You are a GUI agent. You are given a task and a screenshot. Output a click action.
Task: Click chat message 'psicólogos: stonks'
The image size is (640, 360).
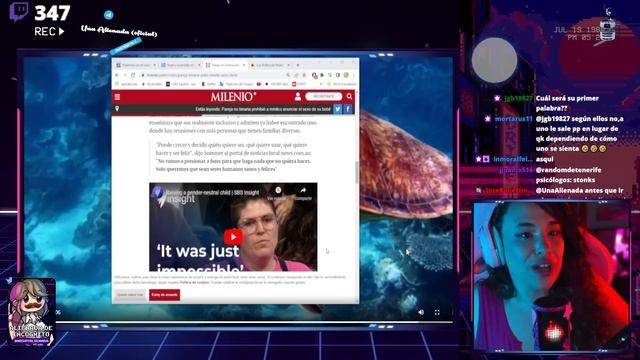565,180
